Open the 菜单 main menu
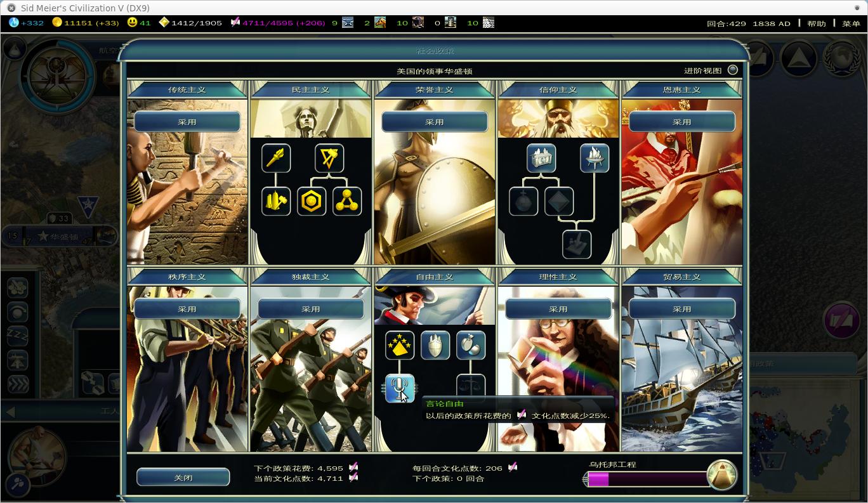Screen dimensions: 868x503 pos(852,23)
